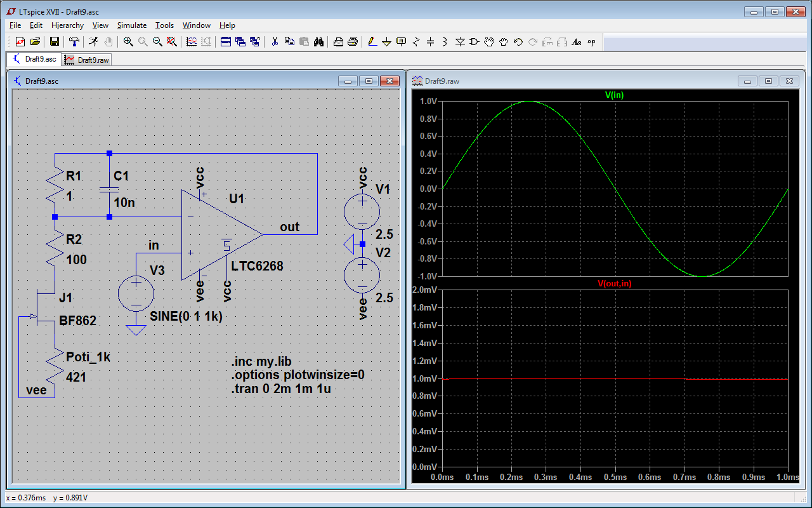Click the R2 resistor value 100

coord(77,260)
